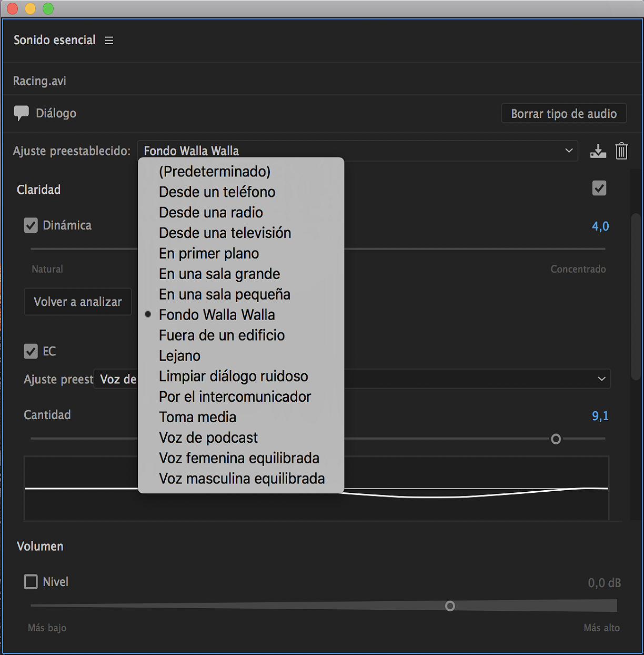The image size is (644, 655).
Task: Open the Sonido esencial panel menu icon
Action: 109,41
